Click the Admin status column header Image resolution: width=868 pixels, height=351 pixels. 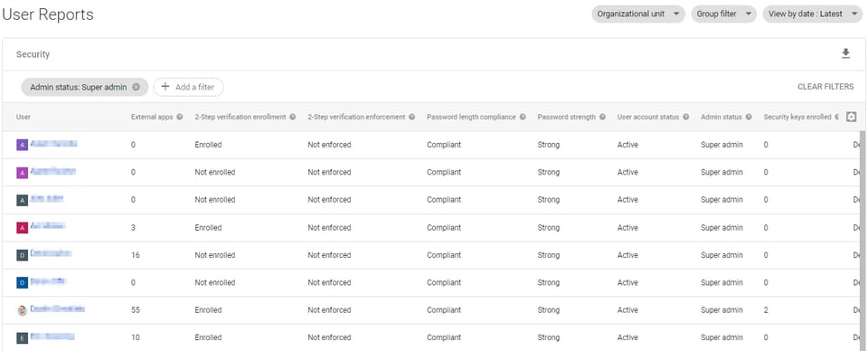(x=722, y=118)
